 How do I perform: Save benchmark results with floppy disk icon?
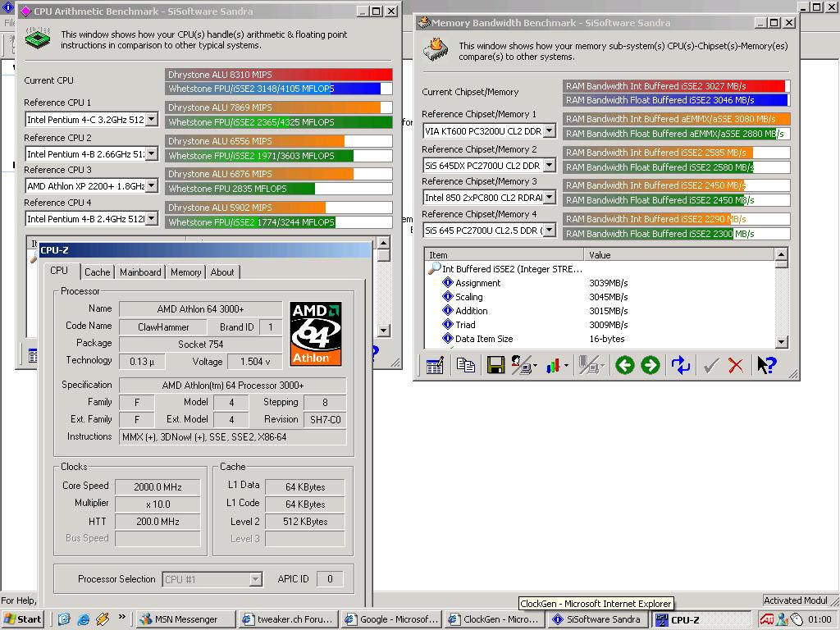(x=495, y=365)
